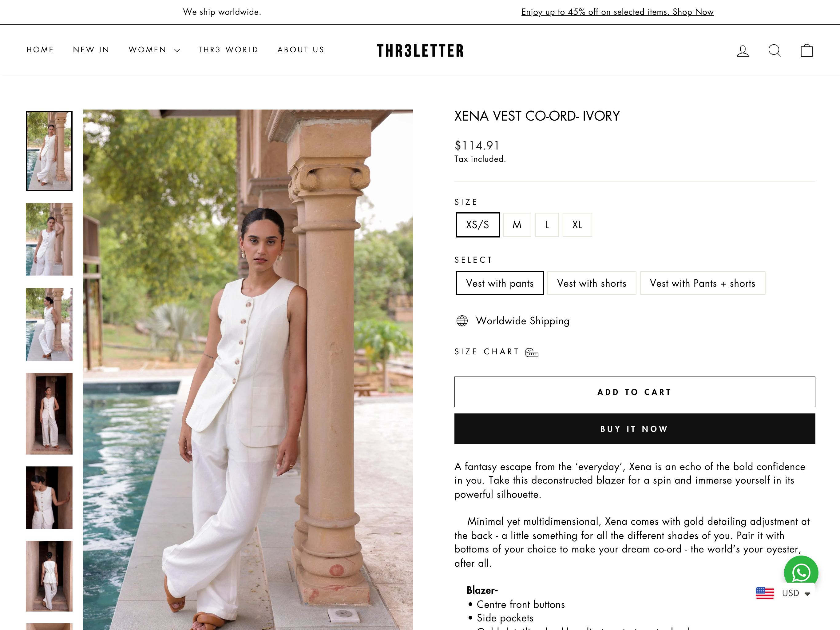Screen dimensions: 840x630
Task: Click the worldwide shipping globe icon
Action: (462, 321)
